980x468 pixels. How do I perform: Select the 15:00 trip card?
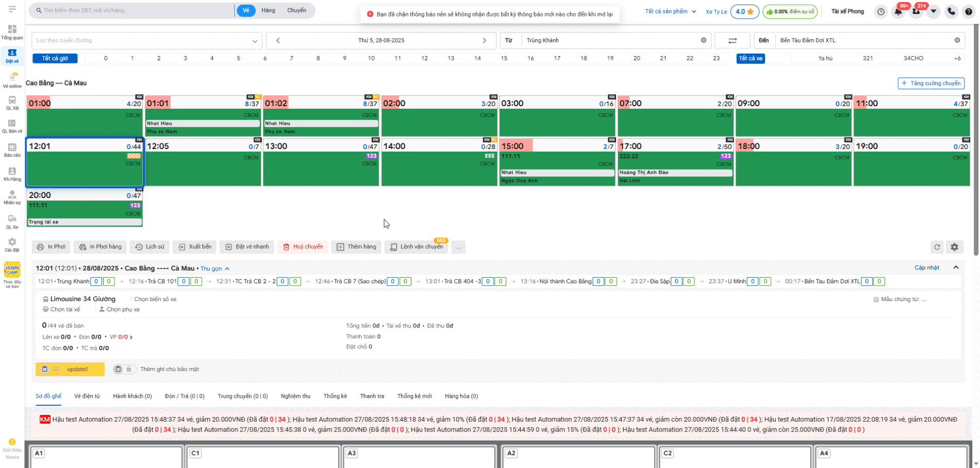(x=557, y=162)
